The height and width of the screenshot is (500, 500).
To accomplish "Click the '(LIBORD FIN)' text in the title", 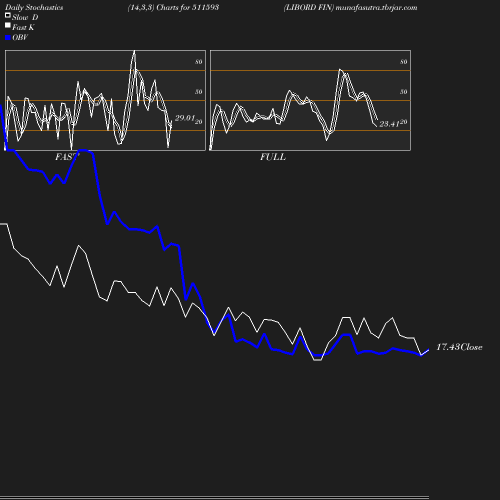I will tap(309, 8).
